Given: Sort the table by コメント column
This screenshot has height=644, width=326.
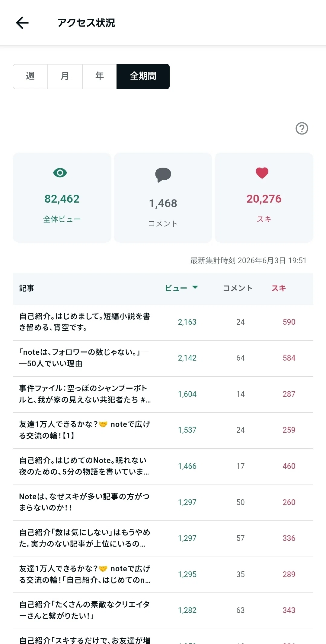Looking at the screenshot, I should [x=238, y=288].
